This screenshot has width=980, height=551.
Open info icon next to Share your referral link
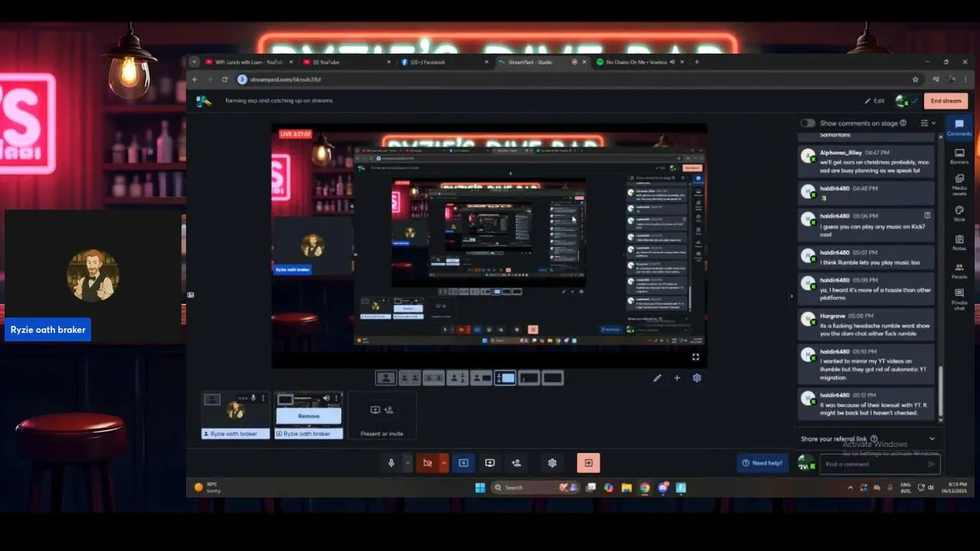point(874,439)
